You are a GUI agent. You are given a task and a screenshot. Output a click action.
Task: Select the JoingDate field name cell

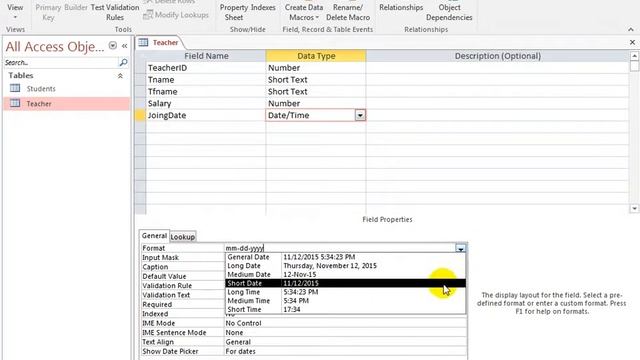[206, 115]
